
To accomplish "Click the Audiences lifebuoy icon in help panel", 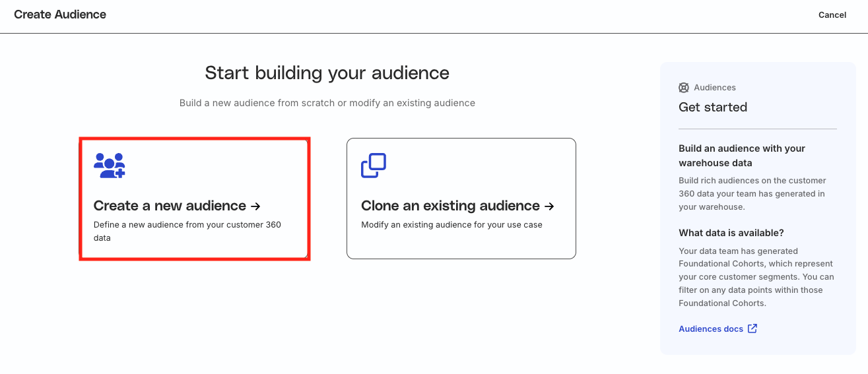I will click(684, 88).
